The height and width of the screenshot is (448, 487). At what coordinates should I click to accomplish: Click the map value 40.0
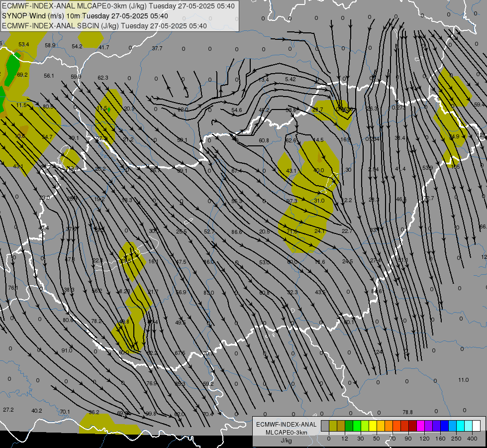coord(319,170)
